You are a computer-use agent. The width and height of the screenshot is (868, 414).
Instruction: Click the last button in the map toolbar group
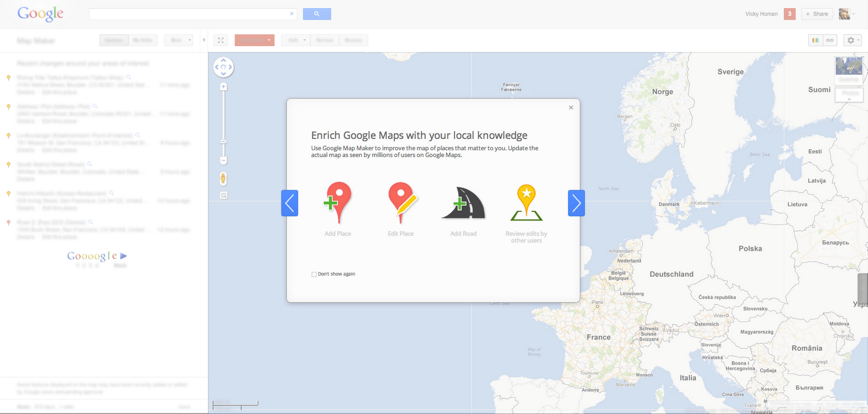point(353,40)
